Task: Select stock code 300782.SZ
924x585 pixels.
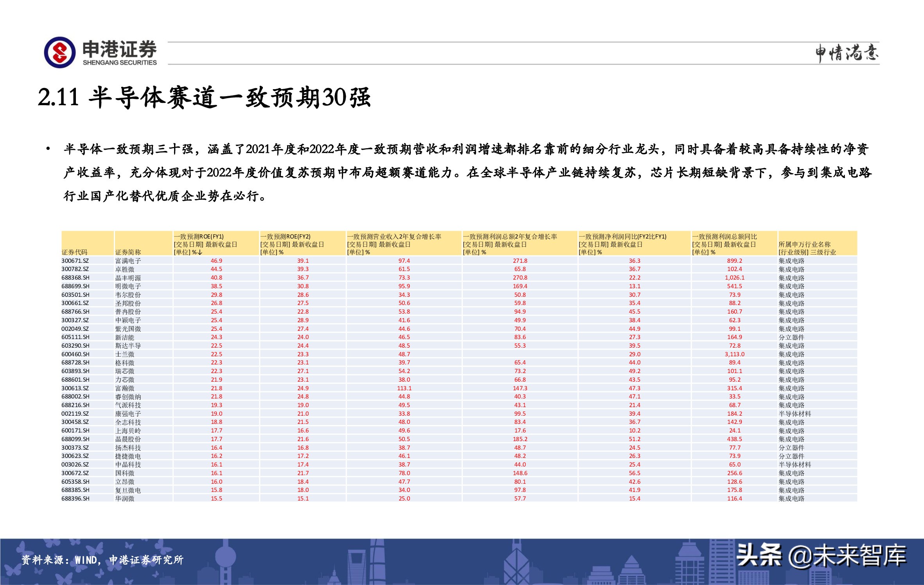Action: click(x=75, y=269)
